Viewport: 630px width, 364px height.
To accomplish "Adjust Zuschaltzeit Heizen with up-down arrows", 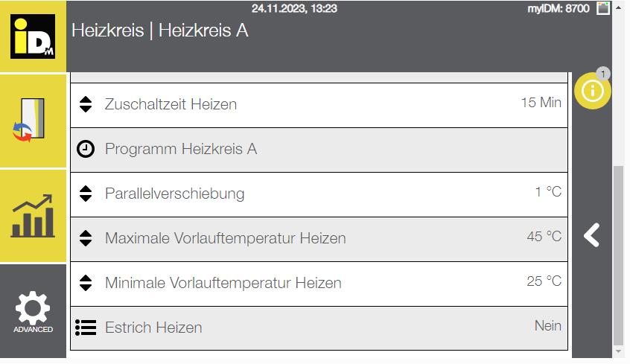I will (x=86, y=104).
